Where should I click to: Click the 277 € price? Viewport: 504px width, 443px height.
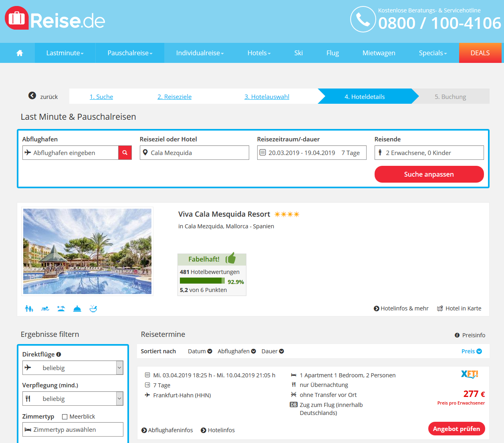click(474, 394)
